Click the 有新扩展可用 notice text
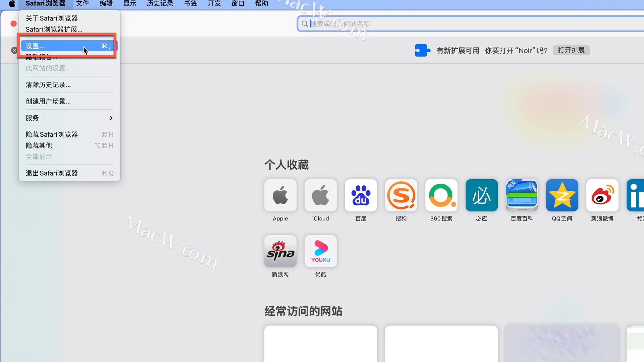Viewport: 644px width, 362px height. pos(458,51)
